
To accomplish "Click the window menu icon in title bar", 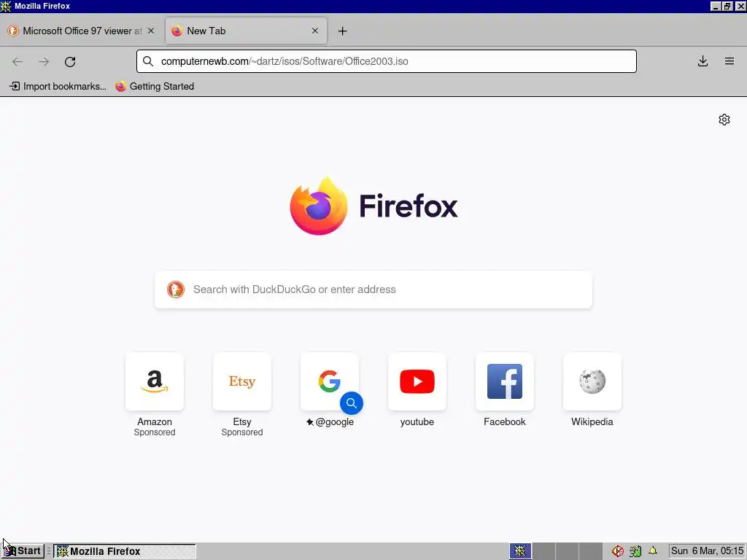I will coord(6,6).
